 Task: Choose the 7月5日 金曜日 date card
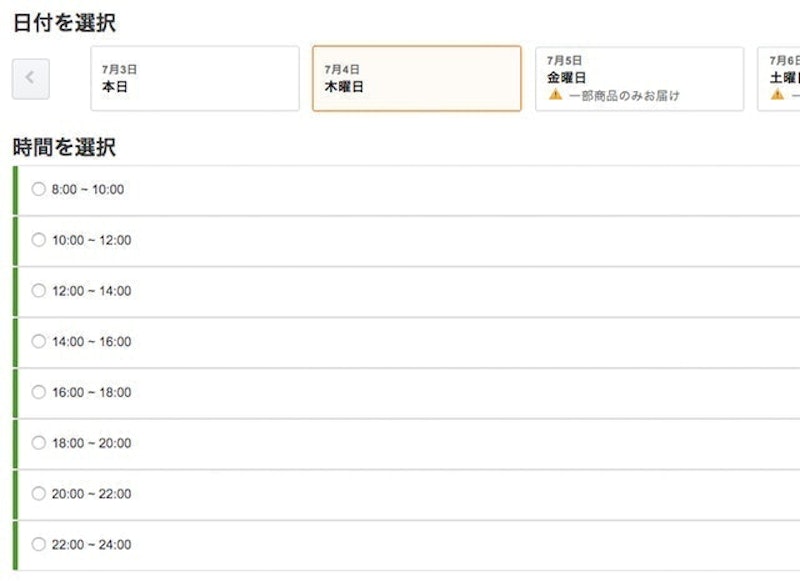tap(639, 70)
